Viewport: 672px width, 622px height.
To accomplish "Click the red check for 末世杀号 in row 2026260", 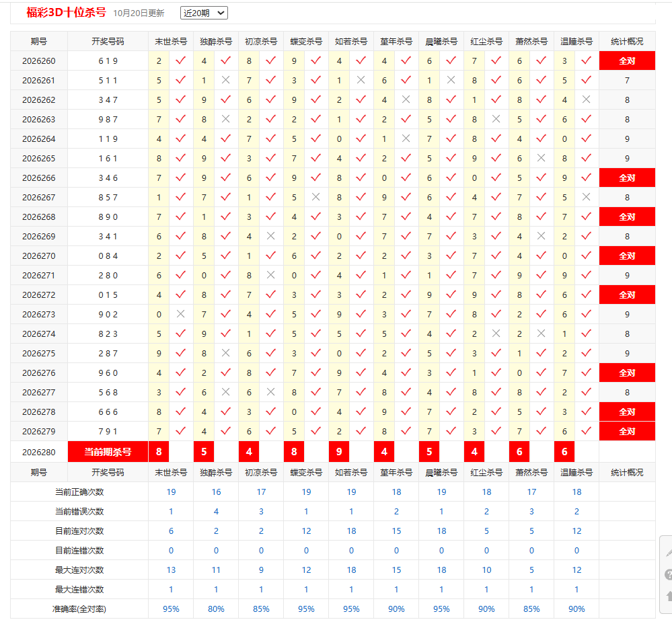I will [181, 61].
